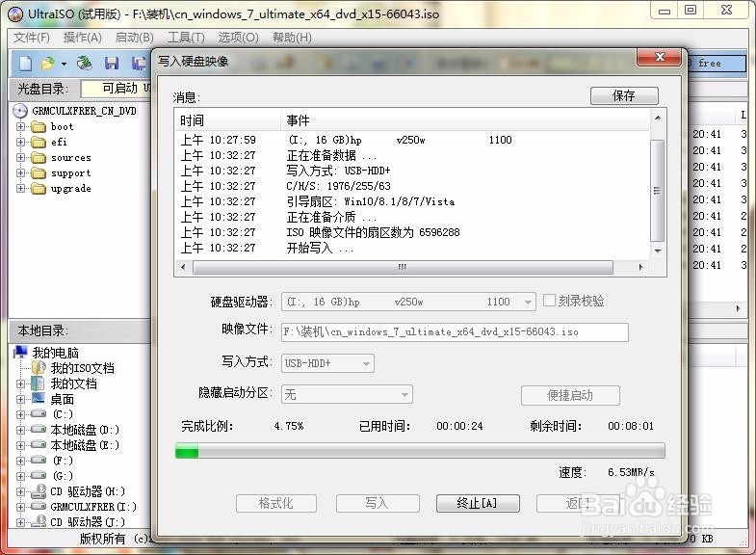The image size is (756, 555).
Task: Select the (G:) drive
Action: coord(63,476)
